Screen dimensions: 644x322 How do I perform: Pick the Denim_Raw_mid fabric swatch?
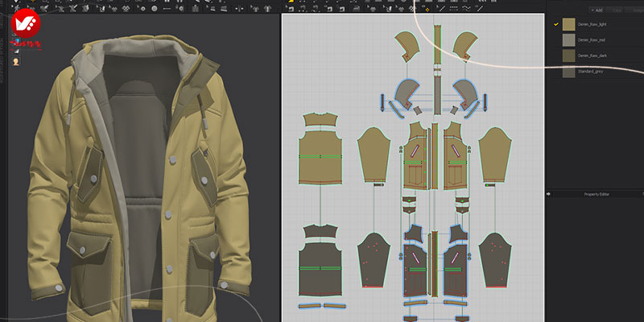pos(569,39)
